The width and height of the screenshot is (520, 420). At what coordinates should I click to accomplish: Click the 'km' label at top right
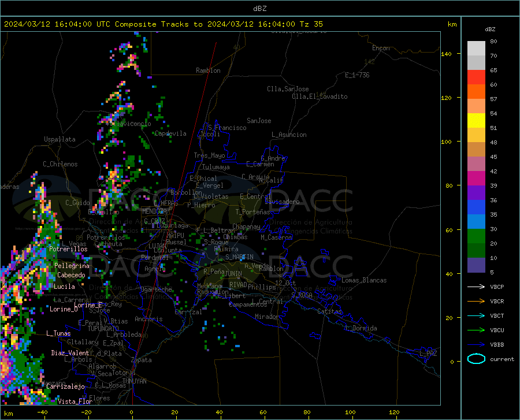pyautogui.click(x=452, y=24)
